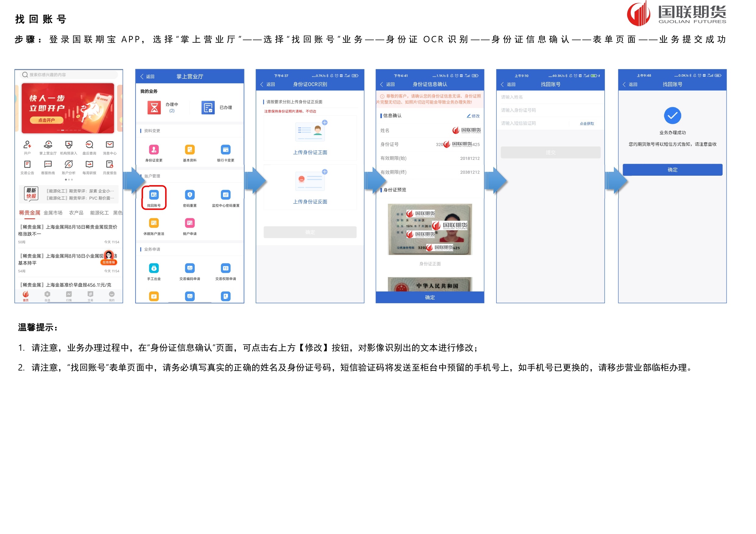Image resolution: width=756 pixels, height=534 pixels.
Task: Open the 盘后查询 icon
Action: pos(89,145)
